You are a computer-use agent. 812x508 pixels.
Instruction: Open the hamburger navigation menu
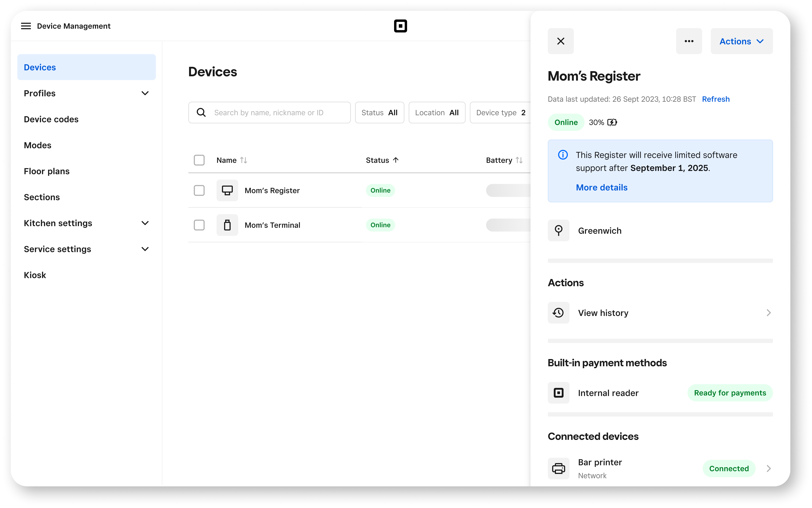(x=26, y=26)
